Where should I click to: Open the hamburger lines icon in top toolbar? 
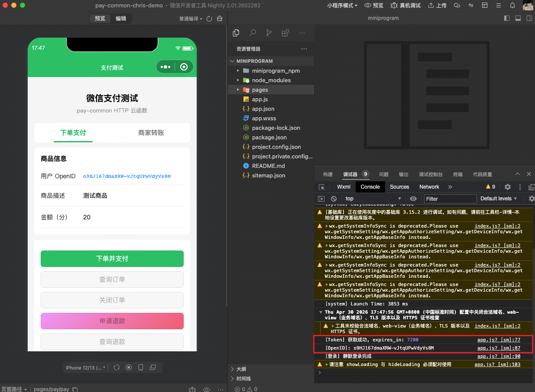[x=499, y=6]
